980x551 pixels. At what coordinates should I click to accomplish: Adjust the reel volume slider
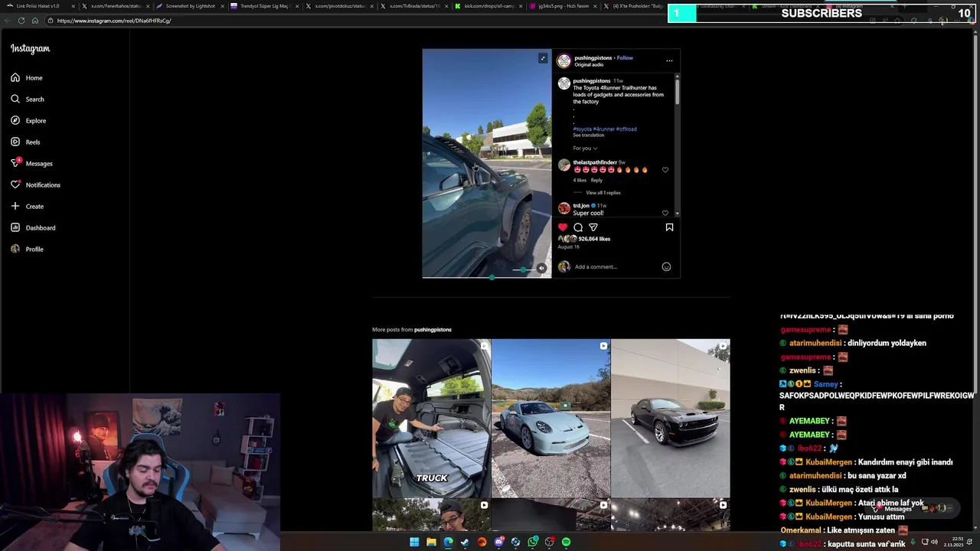click(x=524, y=269)
